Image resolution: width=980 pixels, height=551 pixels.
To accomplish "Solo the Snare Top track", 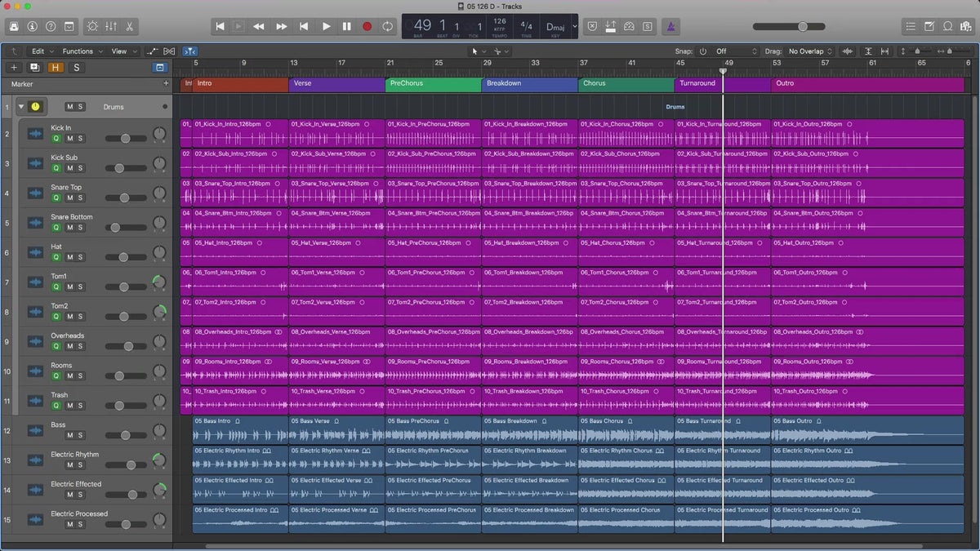I will (80, 198).
